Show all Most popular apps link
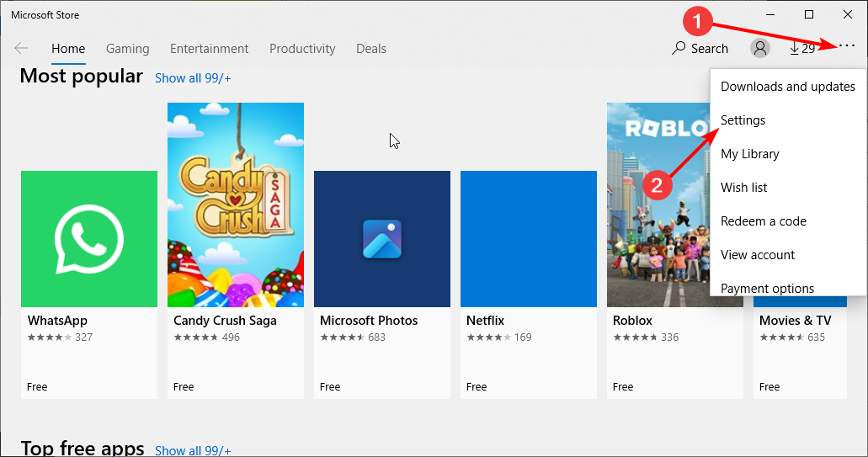The height and width of the screenshot is (457, 868). (x=193, y=78)
